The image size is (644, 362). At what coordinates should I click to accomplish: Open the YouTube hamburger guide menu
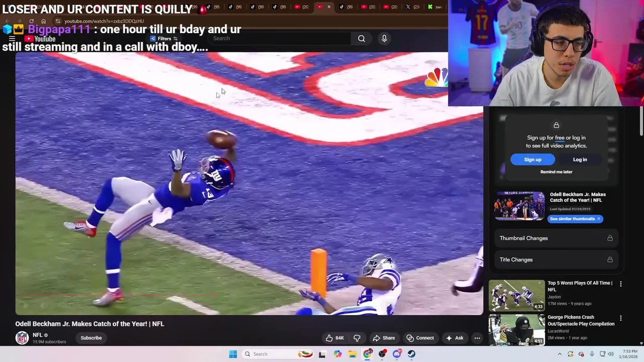click(x=12, y=39)
